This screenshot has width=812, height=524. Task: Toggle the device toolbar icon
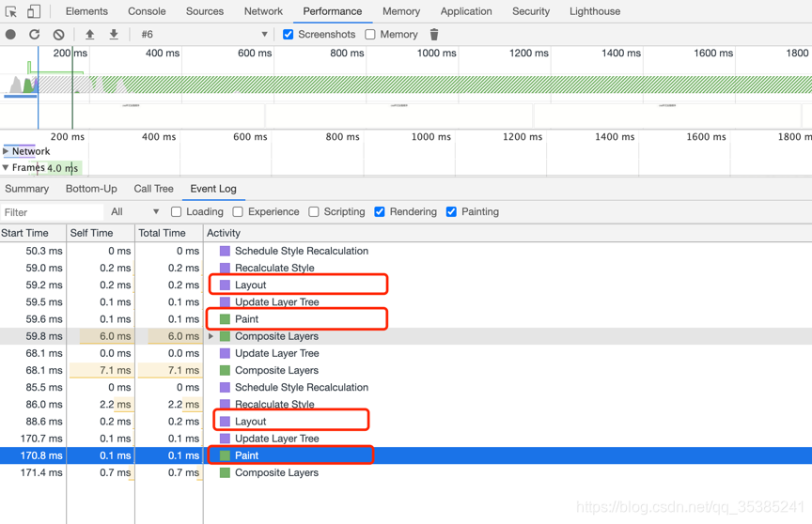pyautogui.click(x=34, y=11)
